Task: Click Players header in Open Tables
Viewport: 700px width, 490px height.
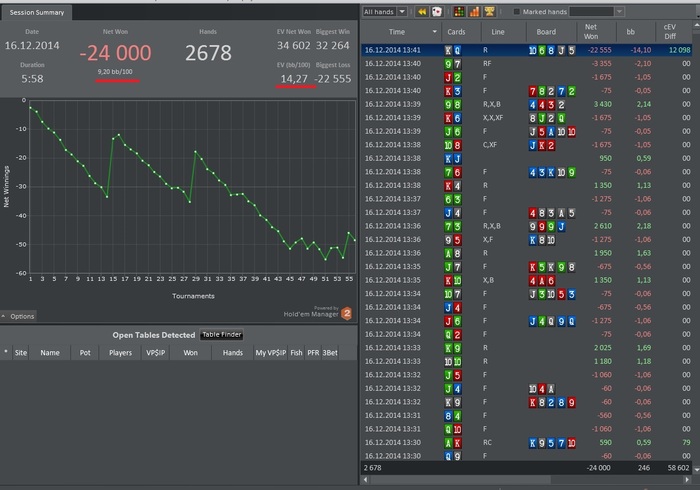Action: pos(121,353)
